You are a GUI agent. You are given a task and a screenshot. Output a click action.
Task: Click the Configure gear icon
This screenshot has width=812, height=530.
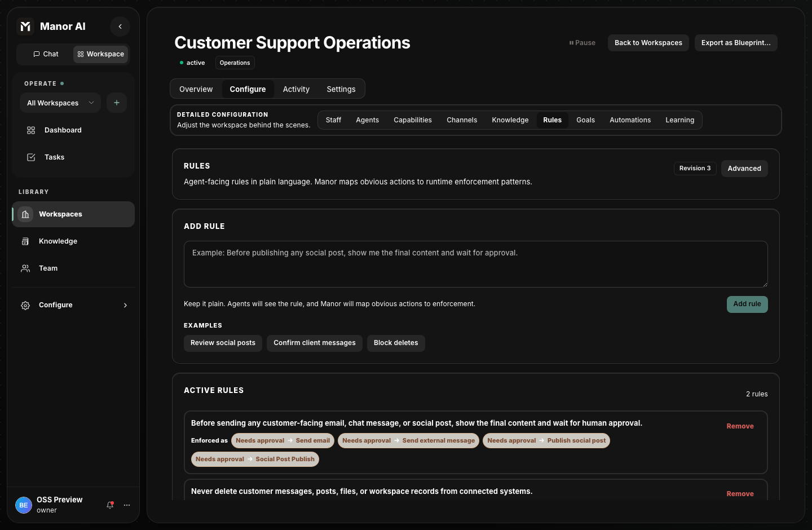coord(25,305)
